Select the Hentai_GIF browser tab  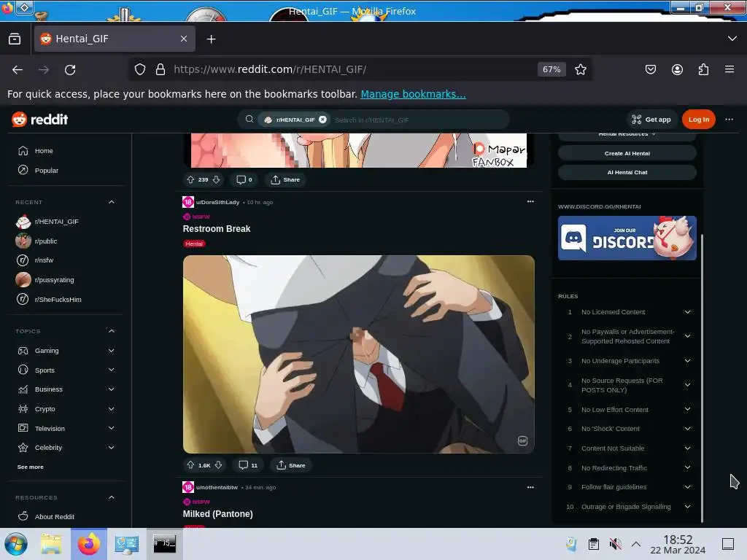click(x=115, y=39)
